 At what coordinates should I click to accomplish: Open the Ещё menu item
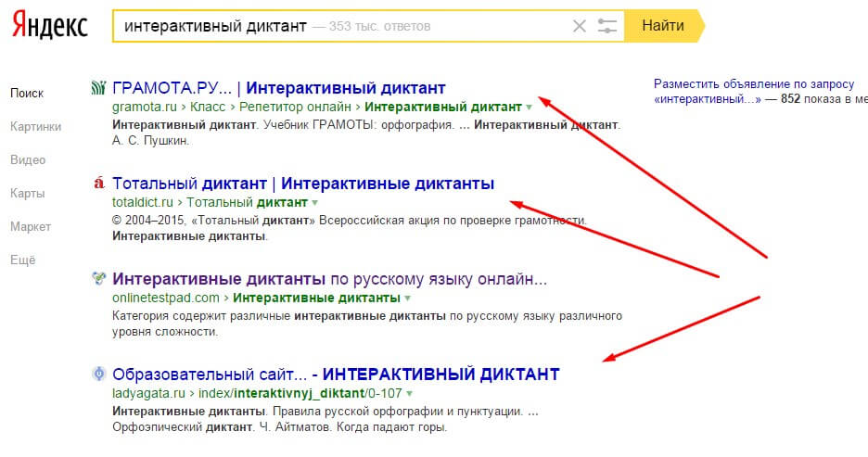[x=22, y=260]
